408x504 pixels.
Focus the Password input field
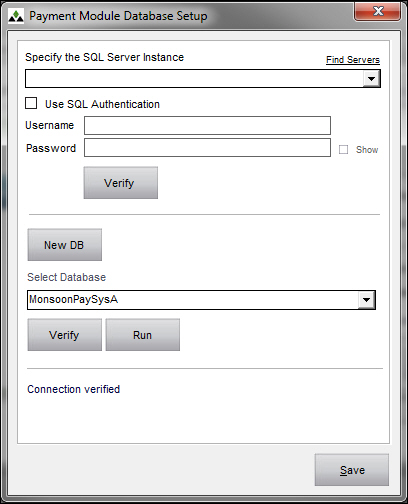tap(207, 148)
